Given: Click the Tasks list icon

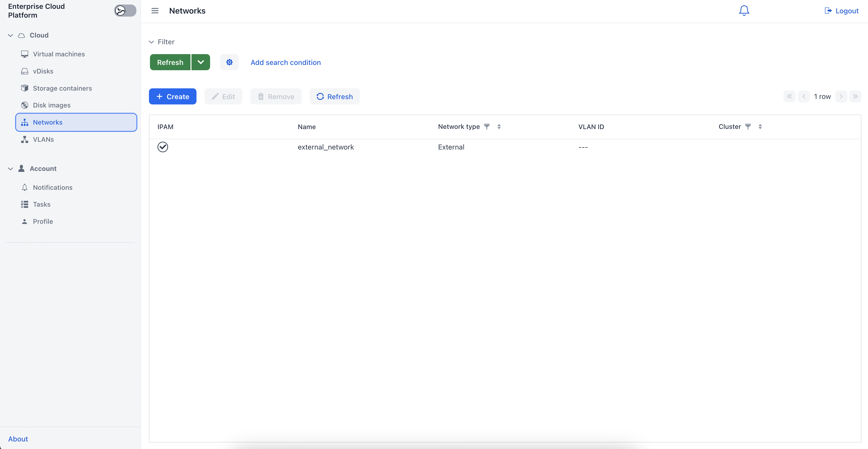Looking at the screenshot, I should coord(25,204).
